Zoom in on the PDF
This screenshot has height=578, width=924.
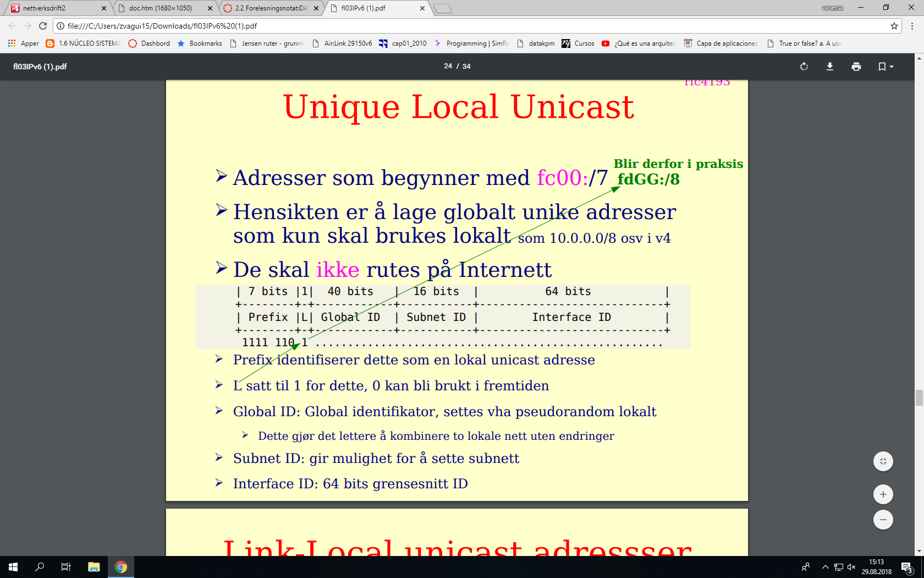coord(883,494)
